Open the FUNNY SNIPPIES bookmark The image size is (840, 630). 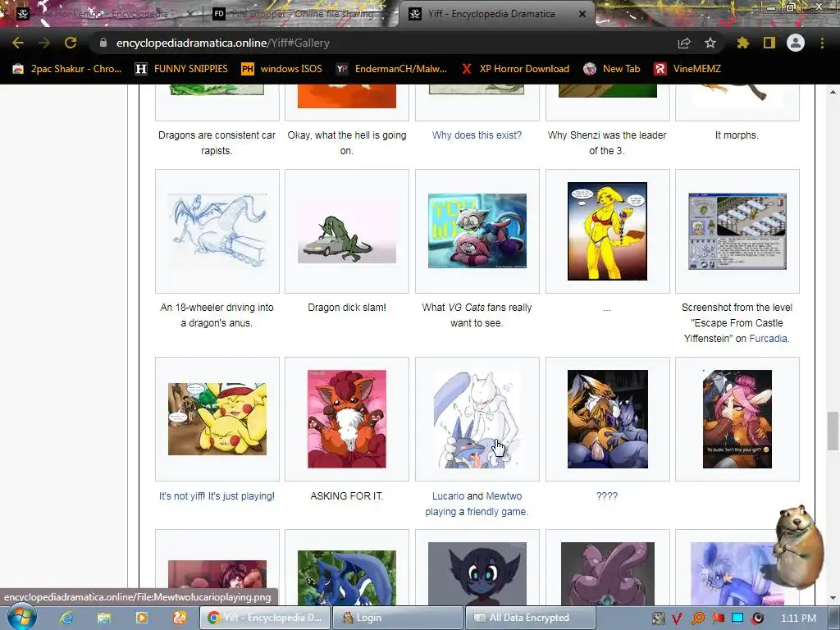point(181,69)
